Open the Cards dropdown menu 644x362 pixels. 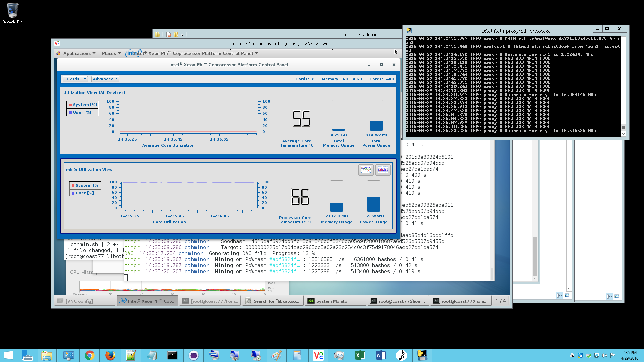coord(75,79)
